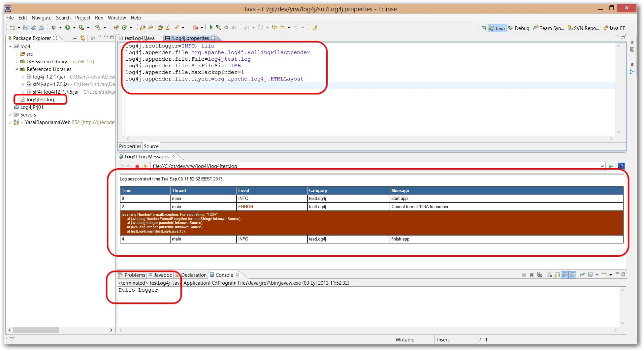Expand the Servers project
The image size is (644, 351).
click(10, 115)
